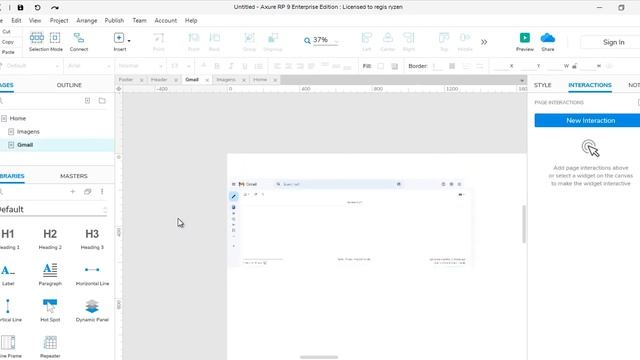Show more toolbar items with double chevron

[x=484, y=42]
